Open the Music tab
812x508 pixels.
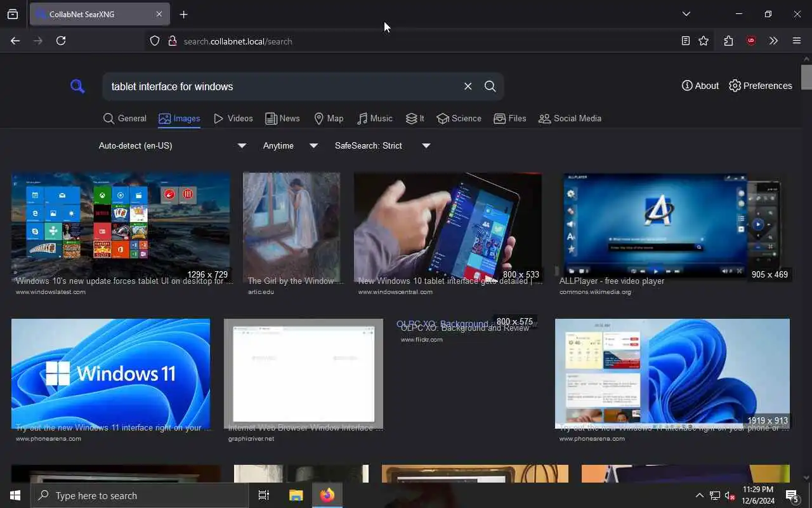(x=375, y=118)
